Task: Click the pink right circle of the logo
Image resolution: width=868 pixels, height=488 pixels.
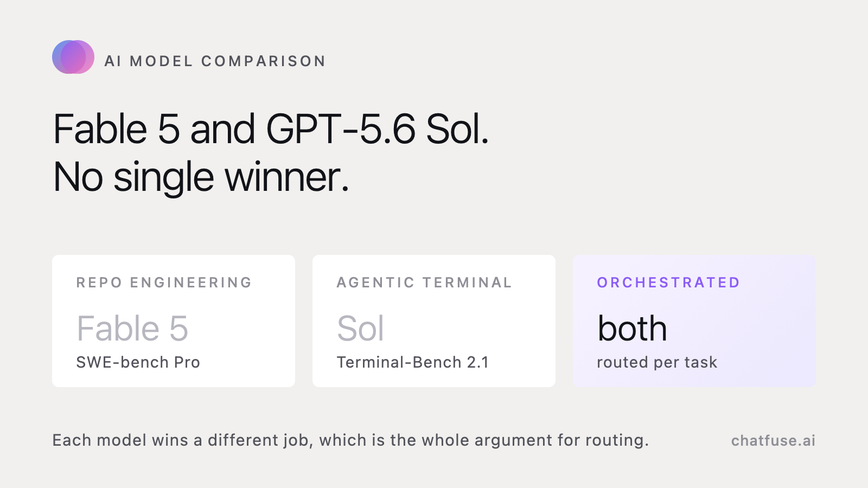Action: (x=89, y=57)
